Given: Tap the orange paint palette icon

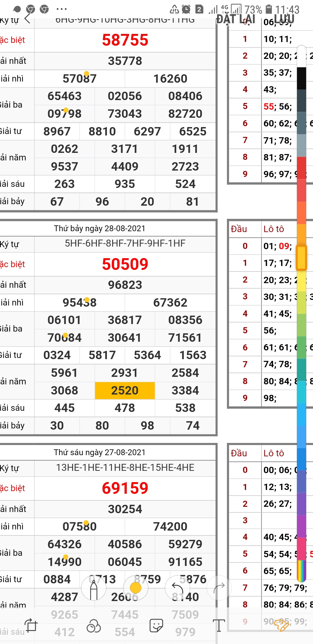Looking at the screenshot, I should point(281,625).
